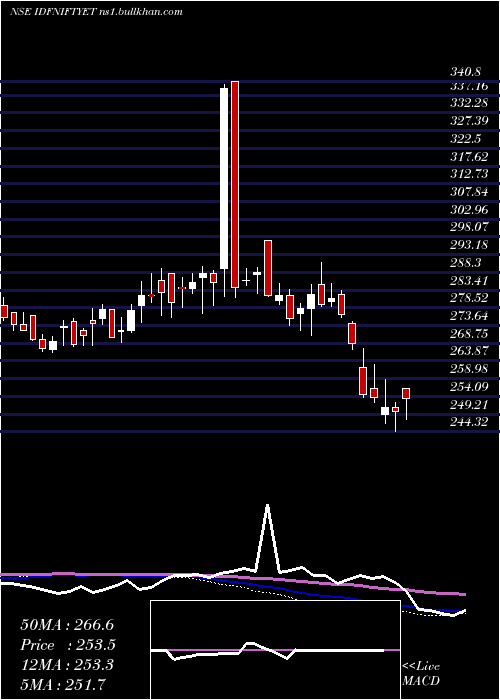Screen dimensions: 500x700
Task: Select the 249.21 price axis label
Action: point(468,404)
